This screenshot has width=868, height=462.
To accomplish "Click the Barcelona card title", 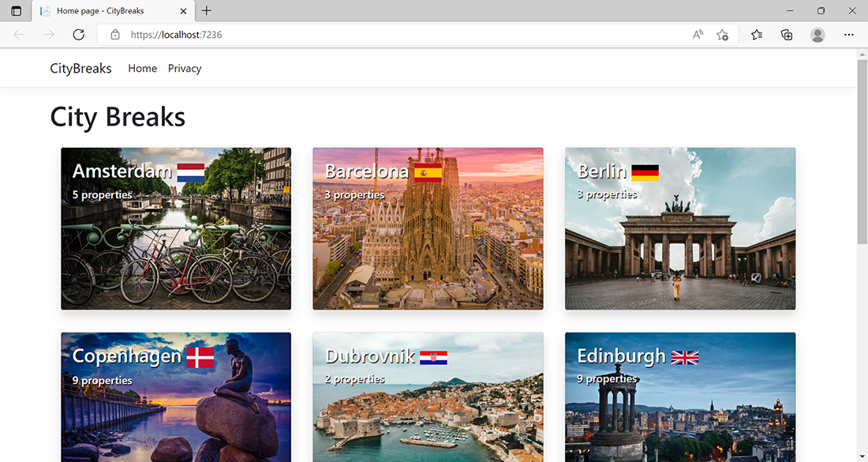I will 366,171.
